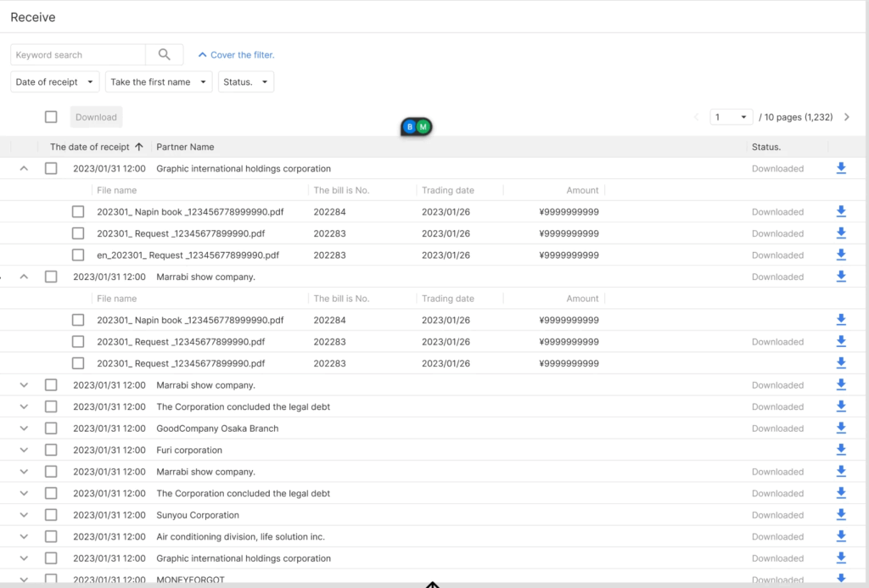This screenshot has width=869, height=588.
Task: Check the expanded Marrabi show company row checkbox
Action: point(51,277)
